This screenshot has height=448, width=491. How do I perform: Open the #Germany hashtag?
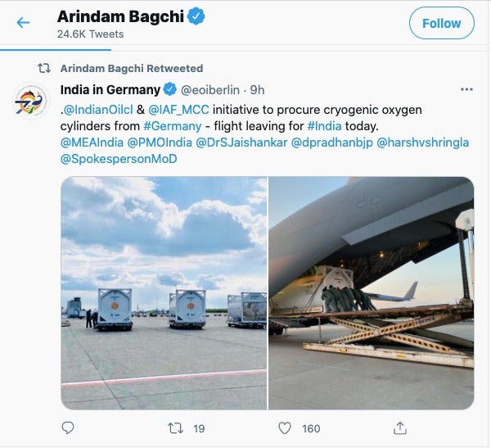click(x=173, y=126)
